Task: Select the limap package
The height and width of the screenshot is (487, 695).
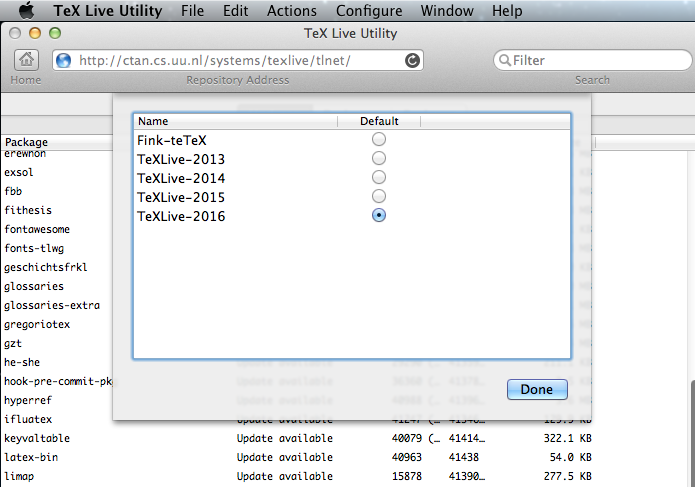Action: coord(19,476)
